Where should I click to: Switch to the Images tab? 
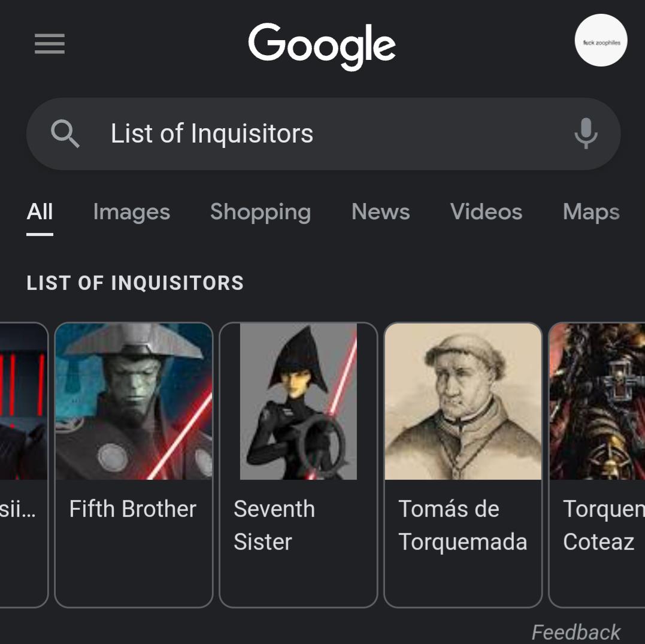pos(131,211)
